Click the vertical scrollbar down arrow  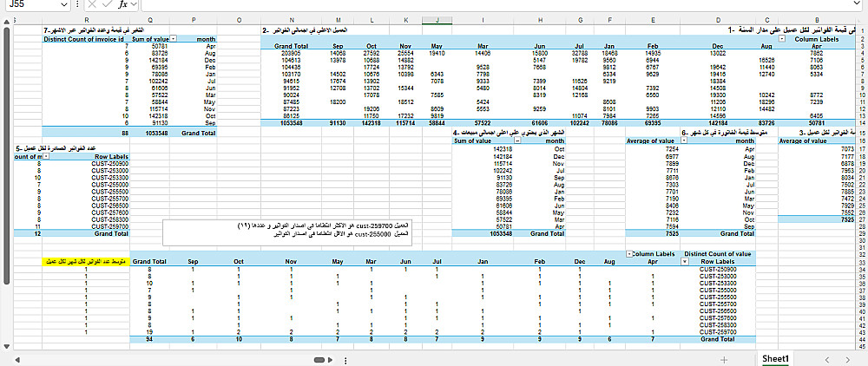point(6,347)
